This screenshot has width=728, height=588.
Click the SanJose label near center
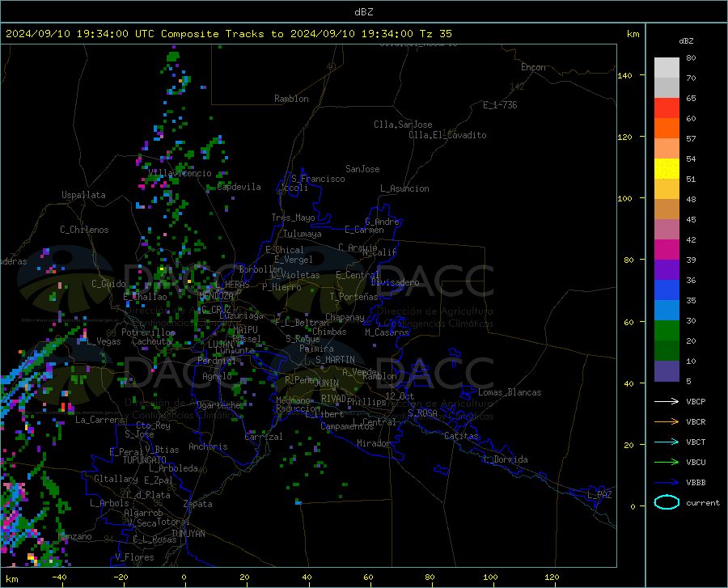362,169
